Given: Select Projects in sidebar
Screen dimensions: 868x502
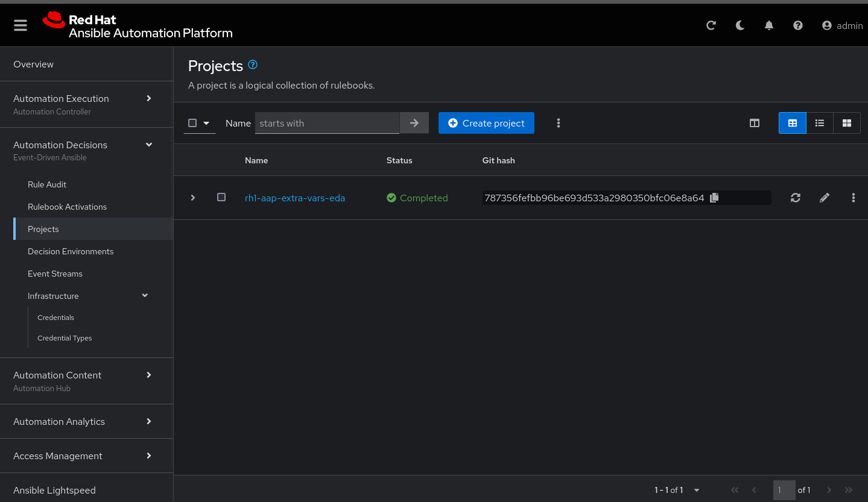Looking at the screenshot, I should [x=93, y=229].
